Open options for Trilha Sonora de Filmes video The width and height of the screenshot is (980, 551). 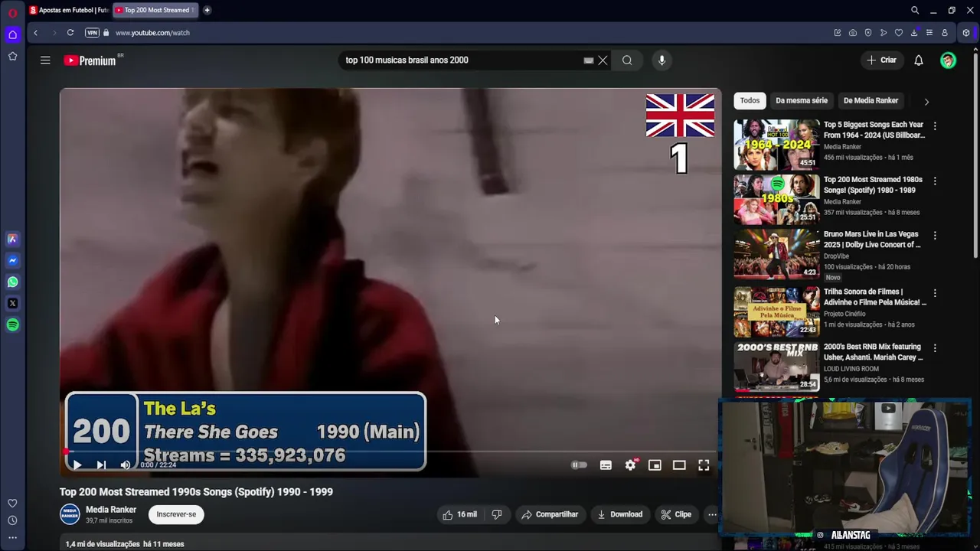click(935, 292)
